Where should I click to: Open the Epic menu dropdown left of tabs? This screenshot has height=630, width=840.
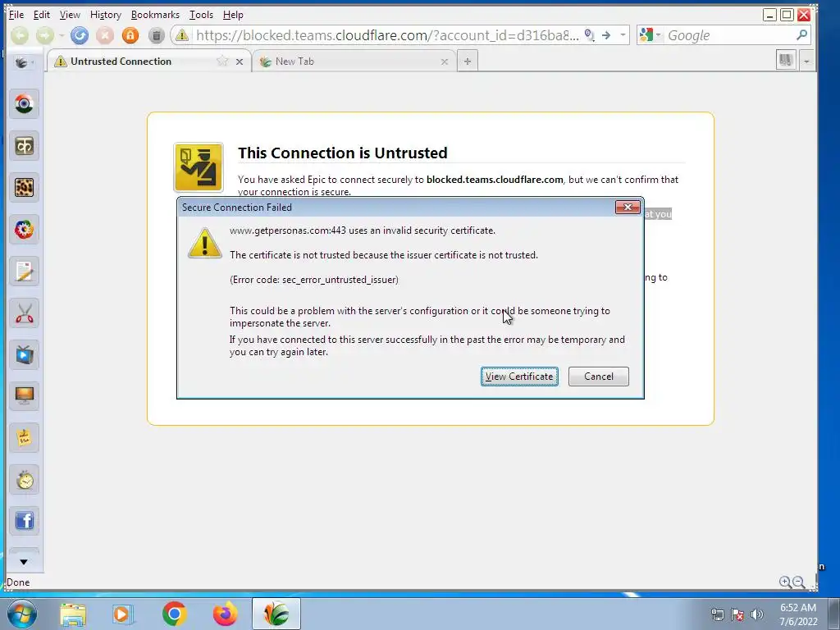point(24,62)
